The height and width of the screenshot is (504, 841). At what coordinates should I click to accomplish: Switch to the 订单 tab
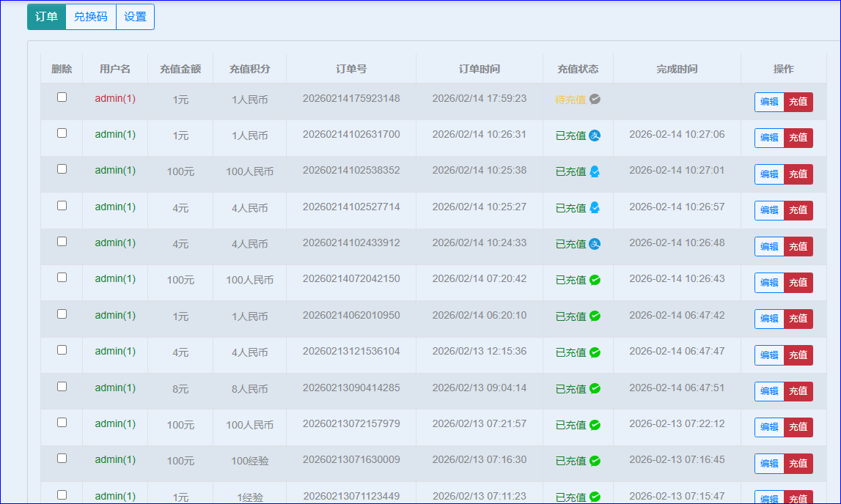(x=46, y=17)
